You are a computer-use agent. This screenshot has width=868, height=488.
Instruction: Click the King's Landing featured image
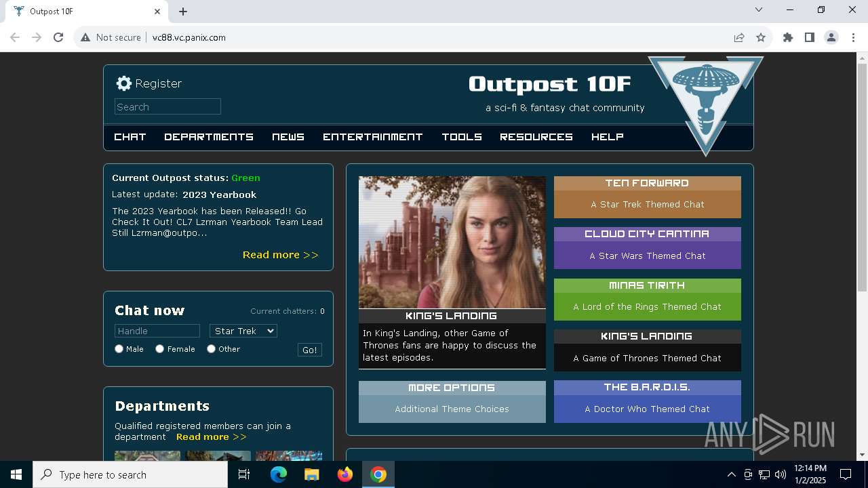(x=452, y=243)
